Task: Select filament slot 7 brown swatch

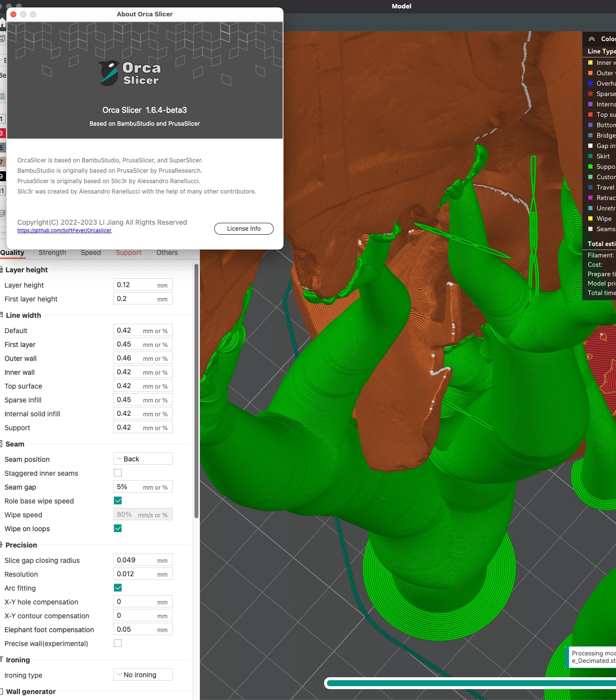Action: (2, 159)
